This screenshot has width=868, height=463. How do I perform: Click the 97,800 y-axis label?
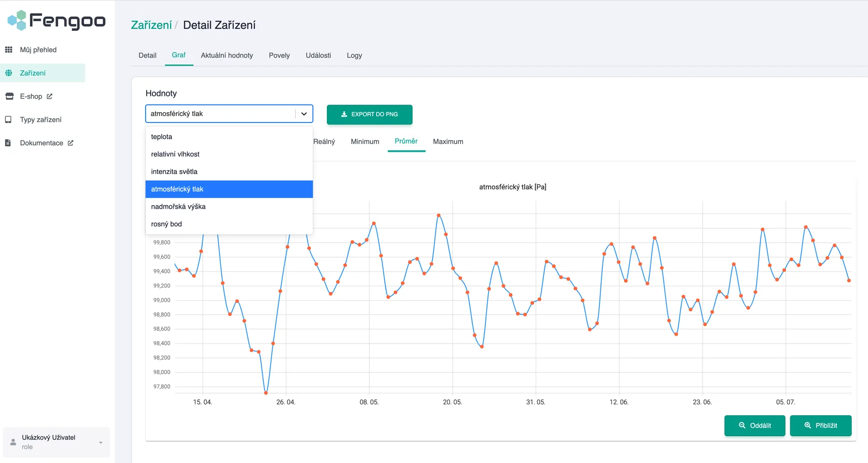(162, 386)
